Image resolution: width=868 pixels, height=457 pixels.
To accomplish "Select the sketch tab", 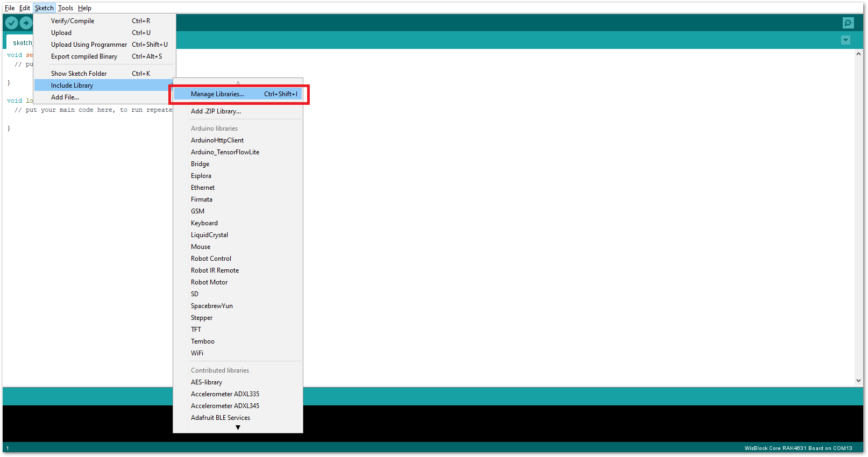I will click(20, 42).
